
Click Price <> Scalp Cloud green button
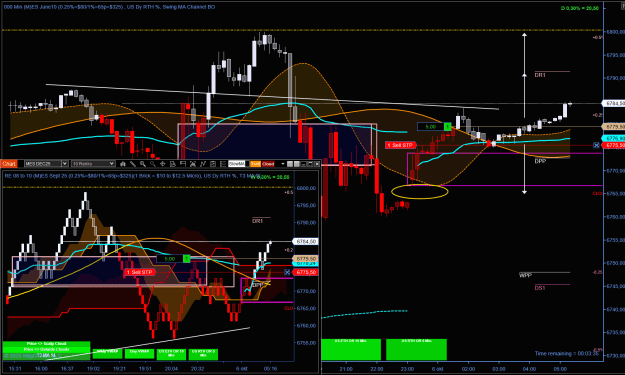[x=46, y=344]
